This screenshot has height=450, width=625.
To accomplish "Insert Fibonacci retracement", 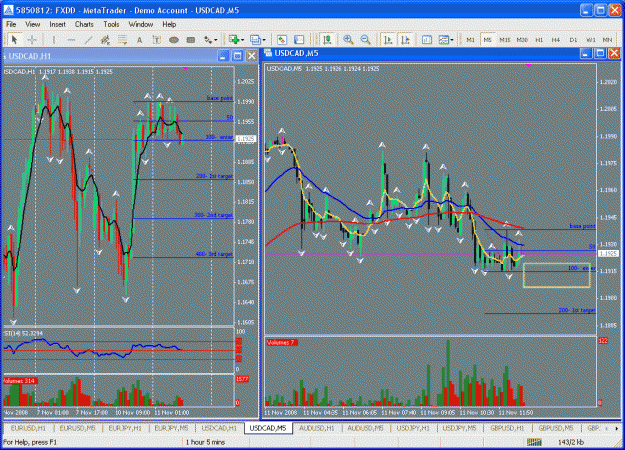I will [122, 40].
